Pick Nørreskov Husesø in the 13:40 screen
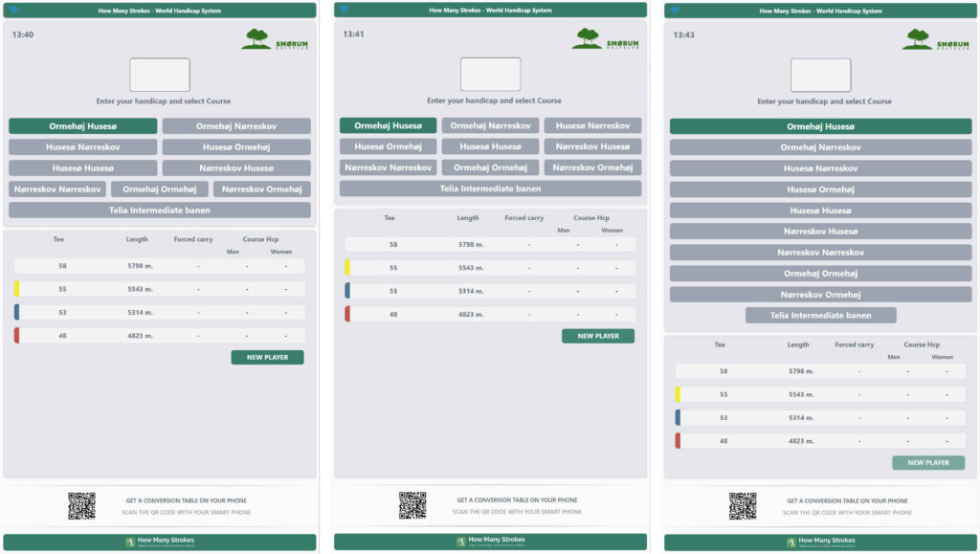 (x=236, y=168)
